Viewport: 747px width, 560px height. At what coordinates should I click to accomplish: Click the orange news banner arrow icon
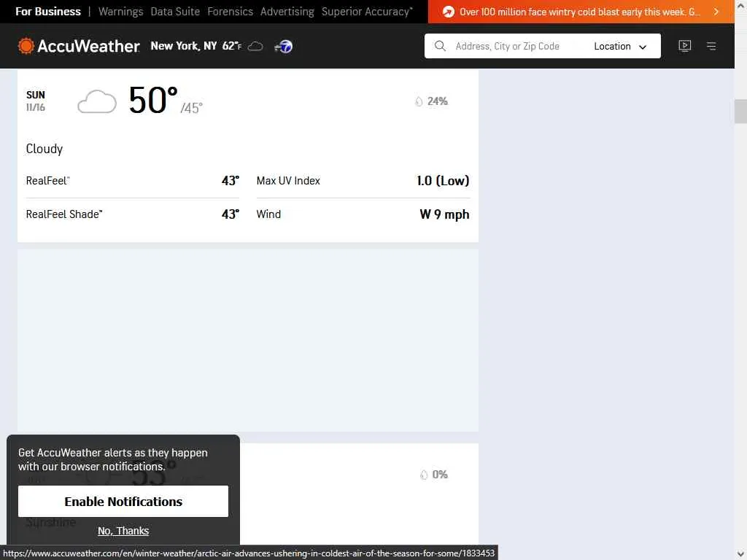pos(449,12)
